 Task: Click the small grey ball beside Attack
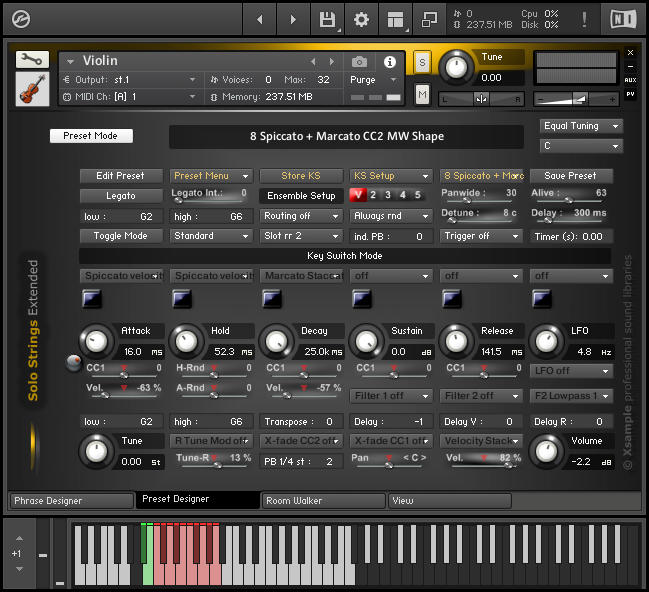pos(74,363)
